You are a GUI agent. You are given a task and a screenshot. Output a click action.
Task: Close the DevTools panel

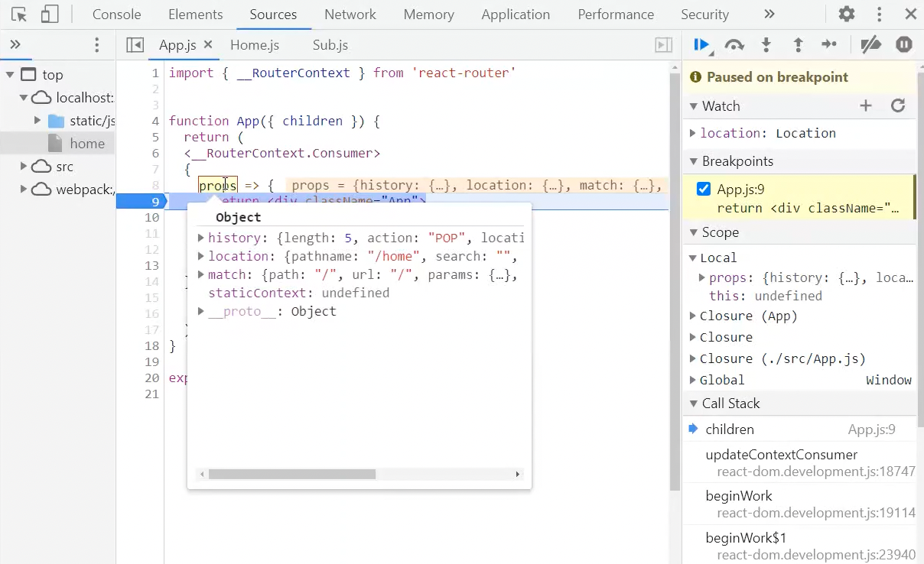point(910,15)
